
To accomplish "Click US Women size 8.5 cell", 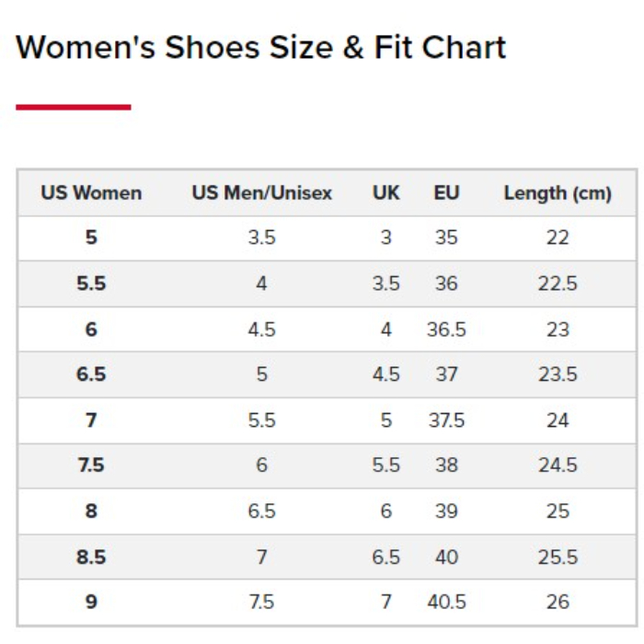I will [x=91, y=557].
